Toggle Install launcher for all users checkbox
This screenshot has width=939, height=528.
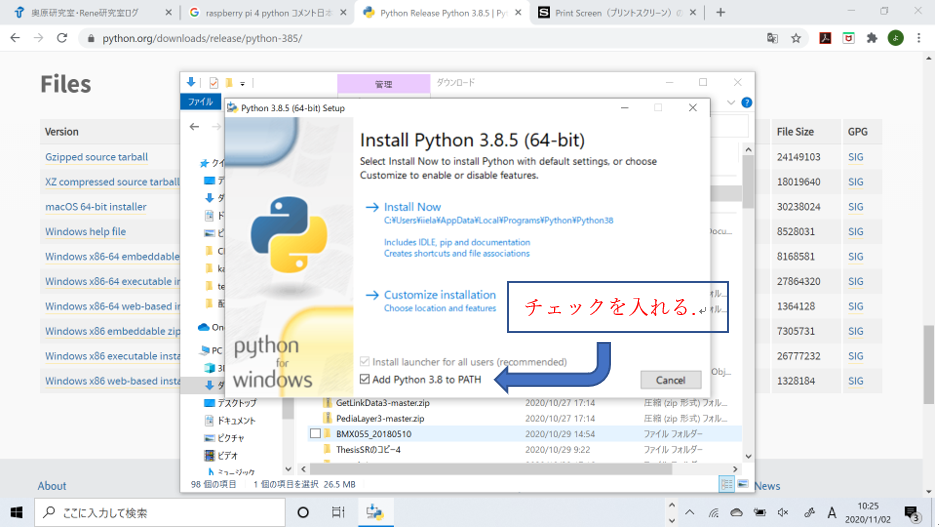click(365, 362)
